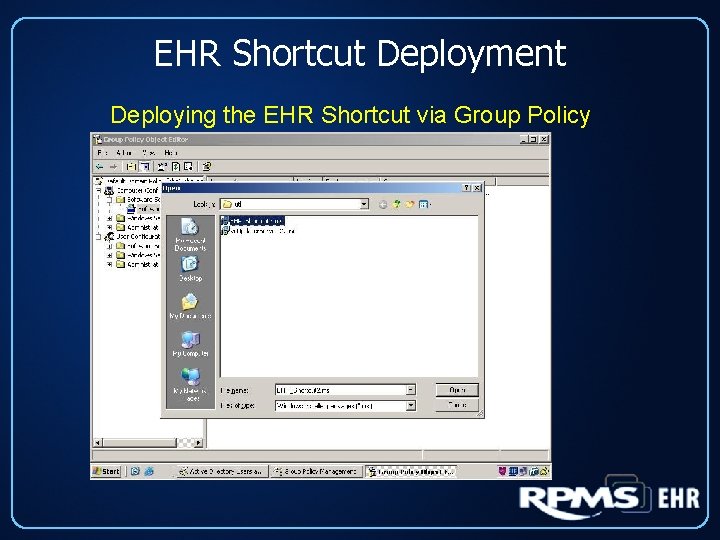Click the Computer Configuration tree icon
Image resolution: width=720 pixels, height=540 pixels.
[x=109, y=190]
